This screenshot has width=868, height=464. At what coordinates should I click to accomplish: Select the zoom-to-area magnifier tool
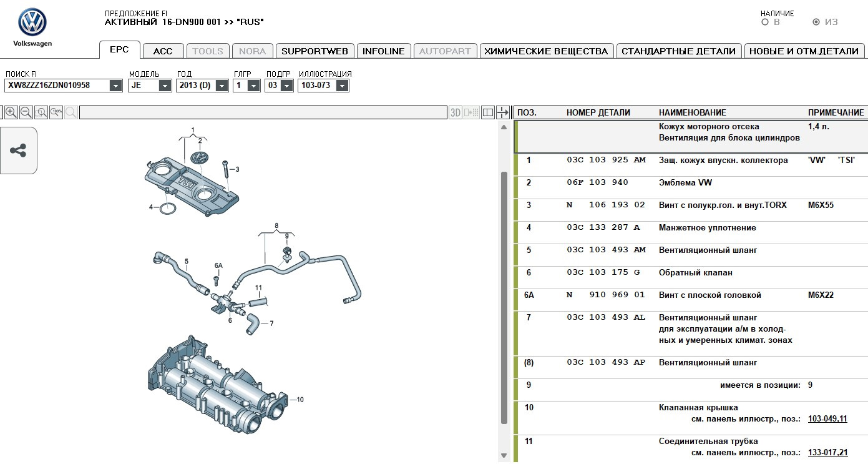click(41, 112)
